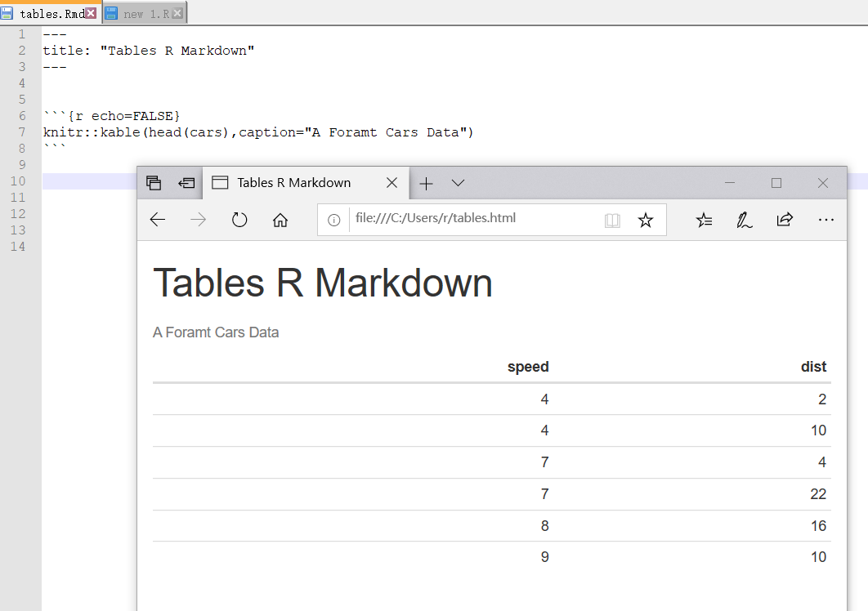Click editor line number 14
The height and width of the screenshot is (611, 868).
tap(18, 247)
